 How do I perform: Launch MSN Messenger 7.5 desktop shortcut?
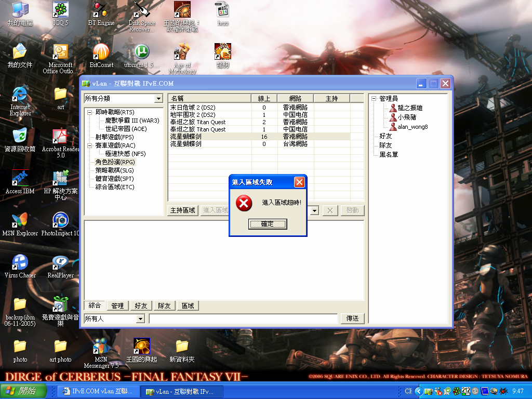tap(101, 353)
